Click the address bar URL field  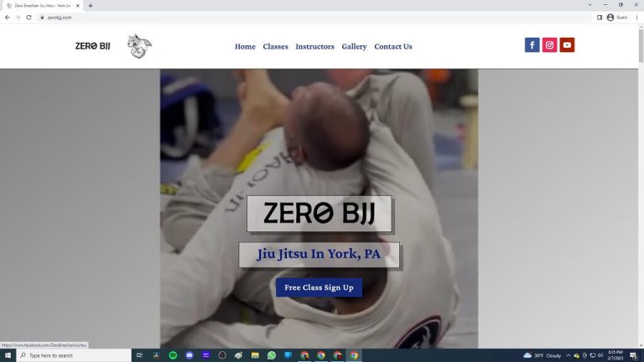coord(314,18)
